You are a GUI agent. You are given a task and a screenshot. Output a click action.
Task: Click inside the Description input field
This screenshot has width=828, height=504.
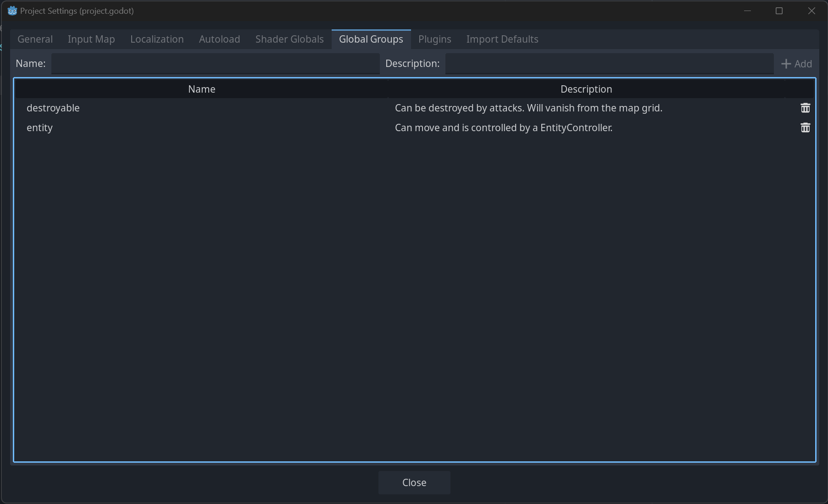click(x=609, y=63)
